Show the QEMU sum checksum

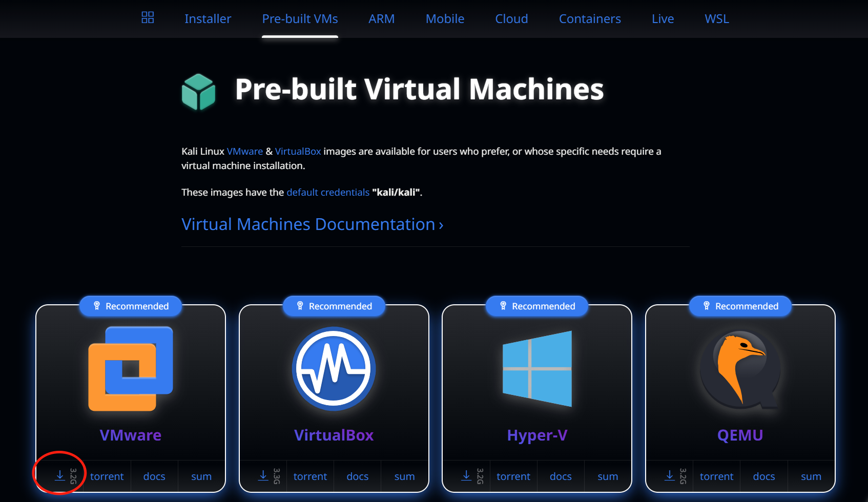point(811,476)
